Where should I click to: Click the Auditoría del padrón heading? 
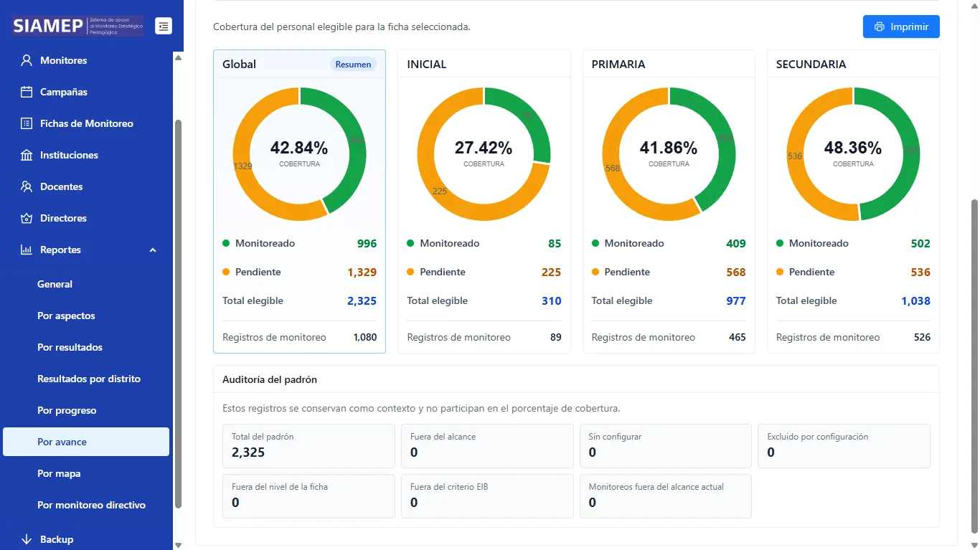pyautogui.click(x=270, y=379)
